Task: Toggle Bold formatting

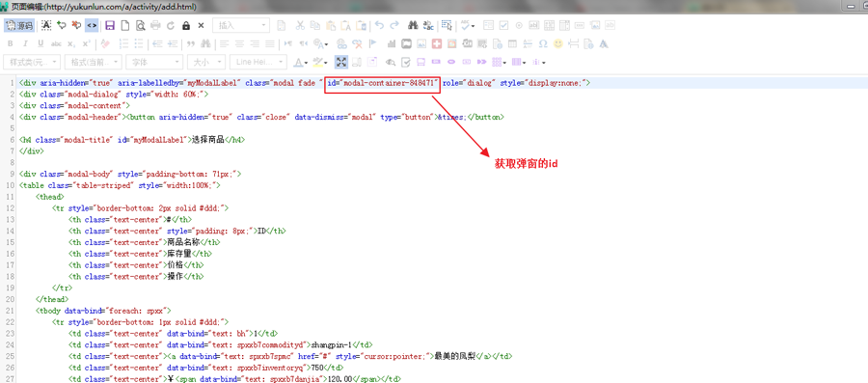Action: point(10,43)
